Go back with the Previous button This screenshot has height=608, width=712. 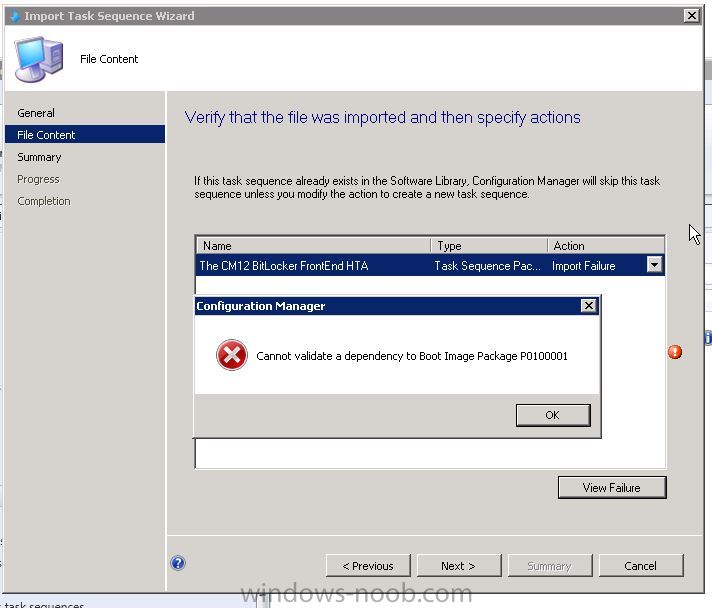pos(368,565)
